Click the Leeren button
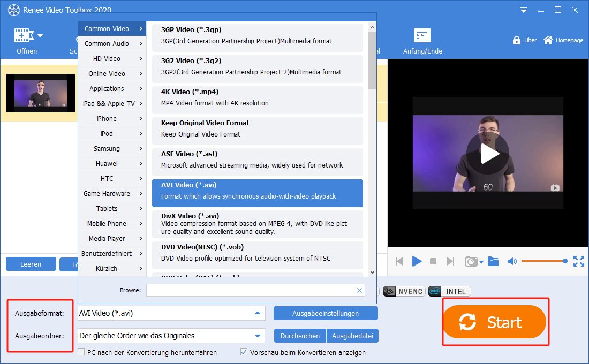This screenshot has width=589, height=364. point(31,264)
